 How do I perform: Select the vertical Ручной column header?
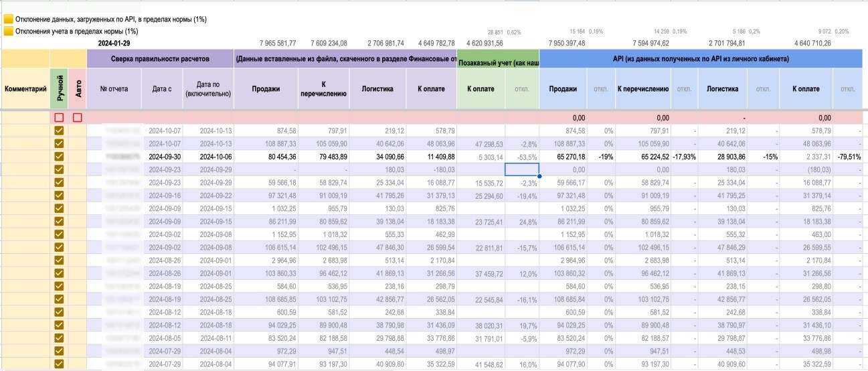(59, 88)
